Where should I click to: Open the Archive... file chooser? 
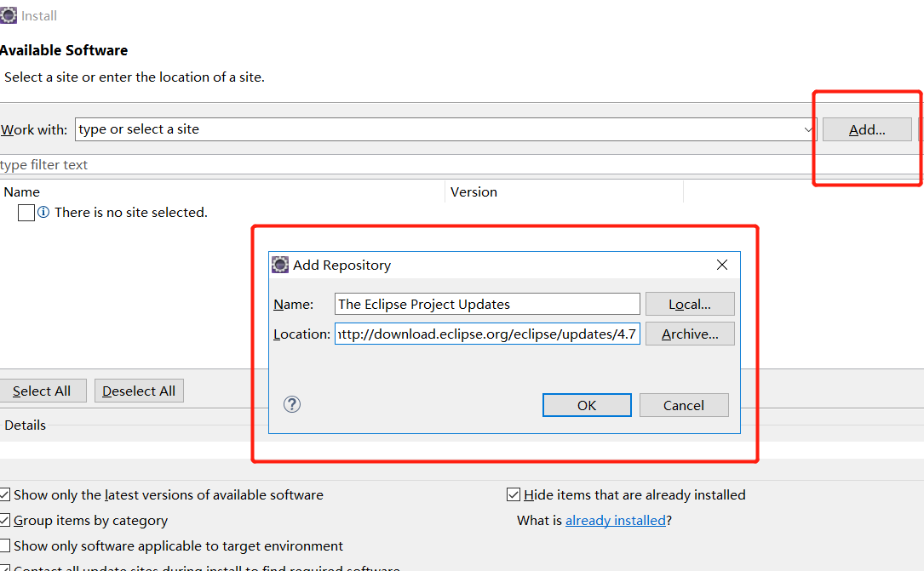click(690, 334)
